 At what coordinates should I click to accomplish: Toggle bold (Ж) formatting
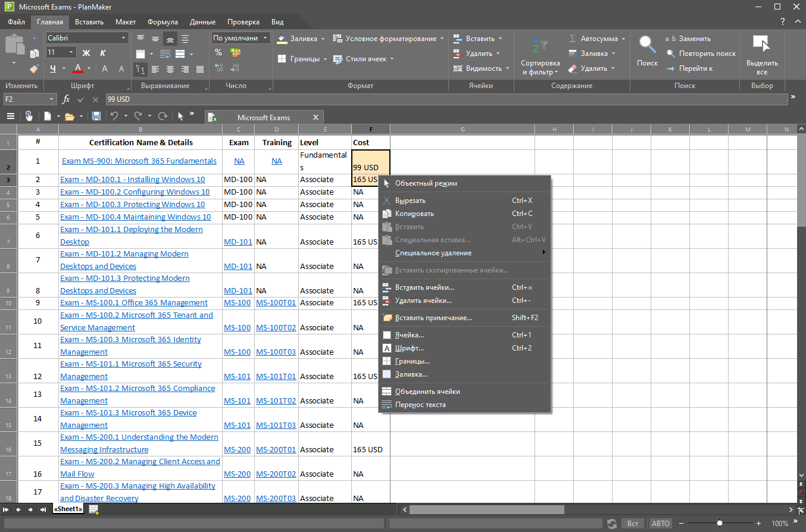86,53
